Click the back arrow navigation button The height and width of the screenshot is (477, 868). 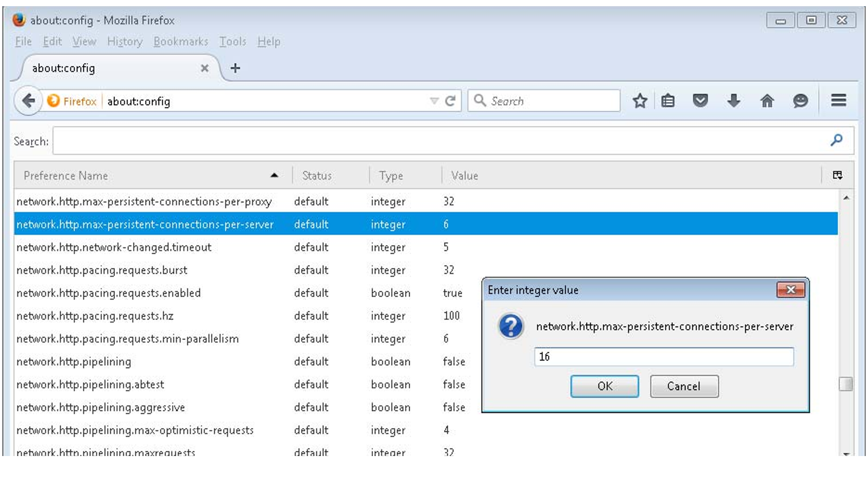pos(28,101)
